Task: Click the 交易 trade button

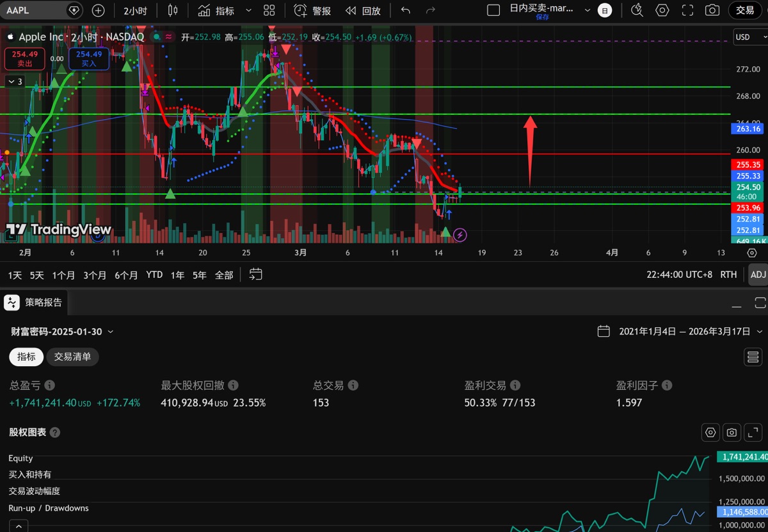Action: 745,10
